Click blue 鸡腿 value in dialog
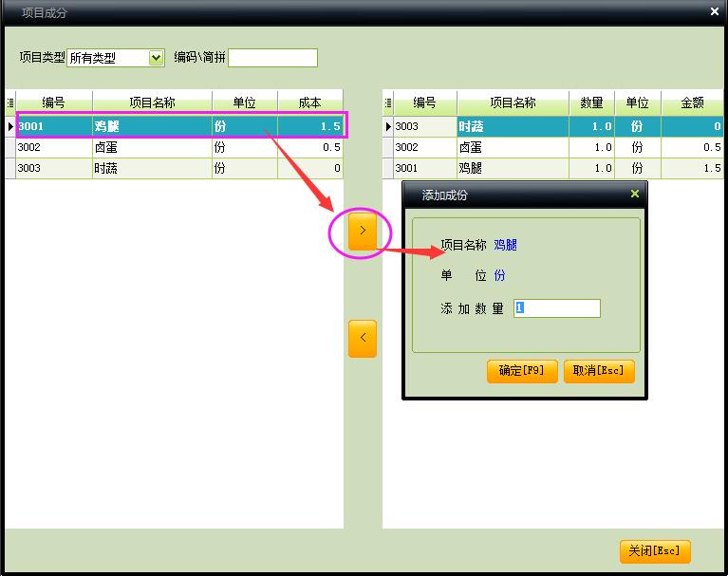The image size is (728, 576). (506, 245)
